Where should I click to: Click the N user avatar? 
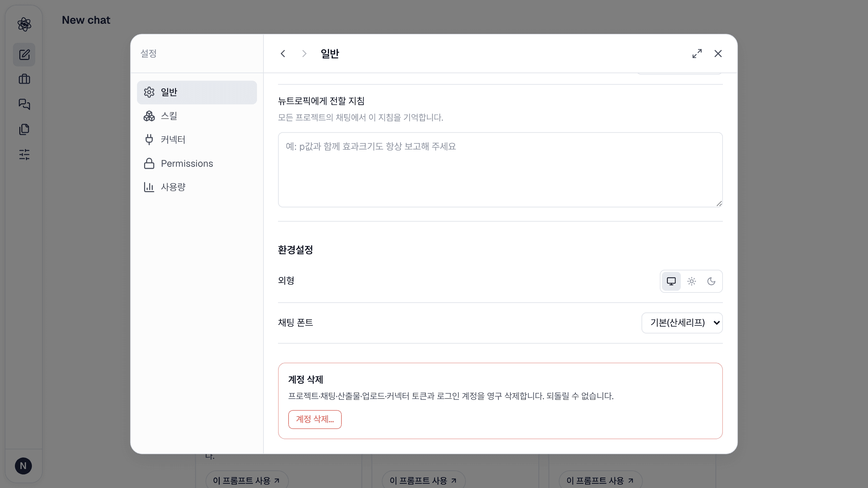coord(23,466)
